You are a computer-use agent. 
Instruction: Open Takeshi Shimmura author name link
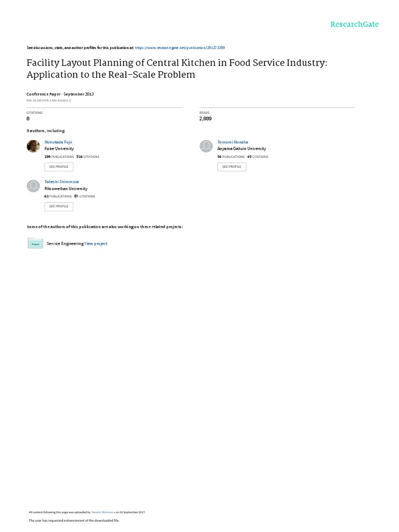[62, 182]
